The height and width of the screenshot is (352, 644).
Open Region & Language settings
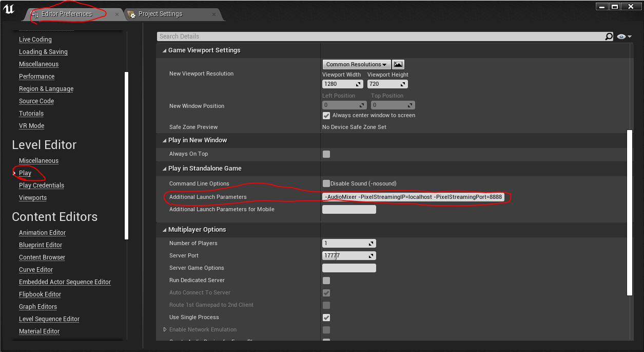click(x=46, y=89)
